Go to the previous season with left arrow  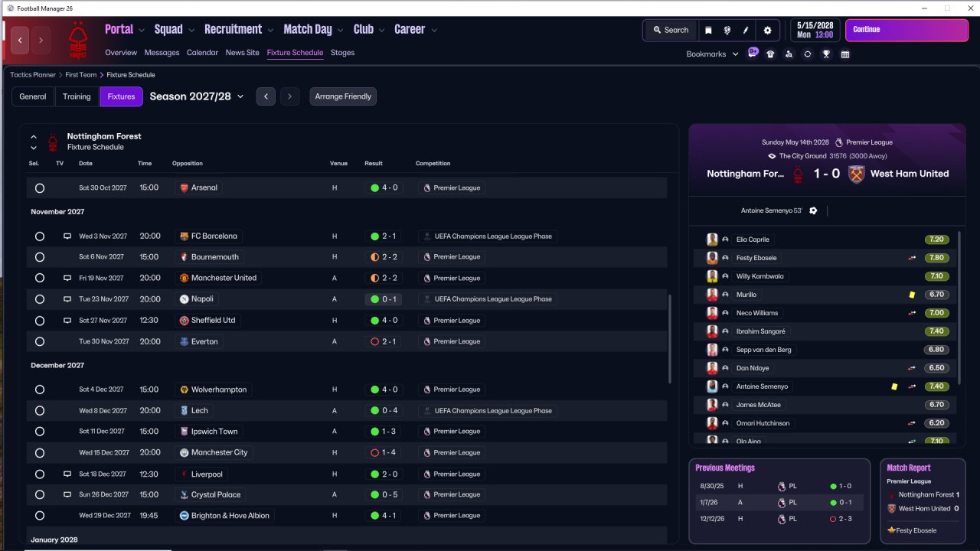tap(266, 96)
